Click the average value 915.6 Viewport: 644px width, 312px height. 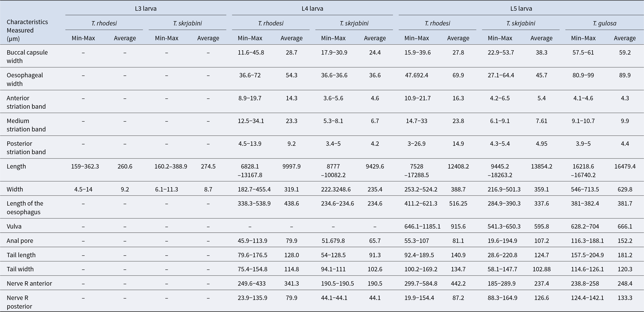click(458, 226)
